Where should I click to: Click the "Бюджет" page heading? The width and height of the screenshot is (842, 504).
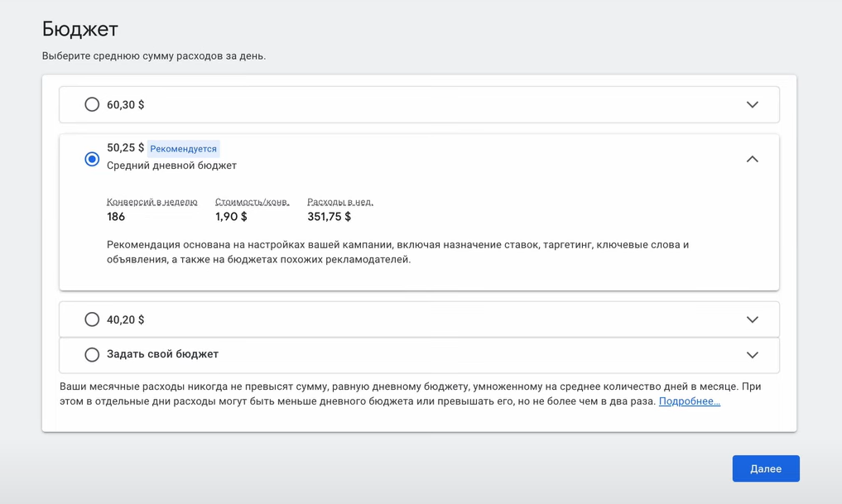80,28
